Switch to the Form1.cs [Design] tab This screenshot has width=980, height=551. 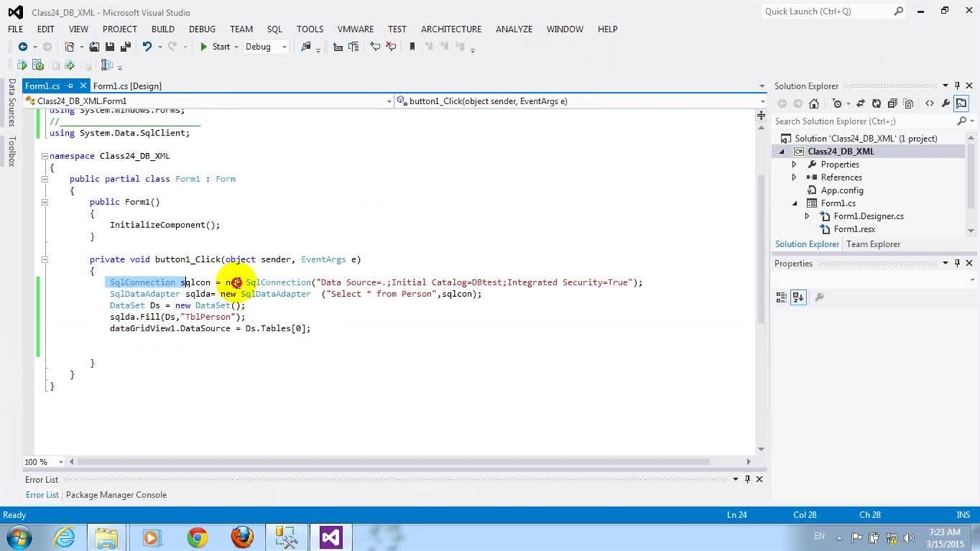(127, 86)
